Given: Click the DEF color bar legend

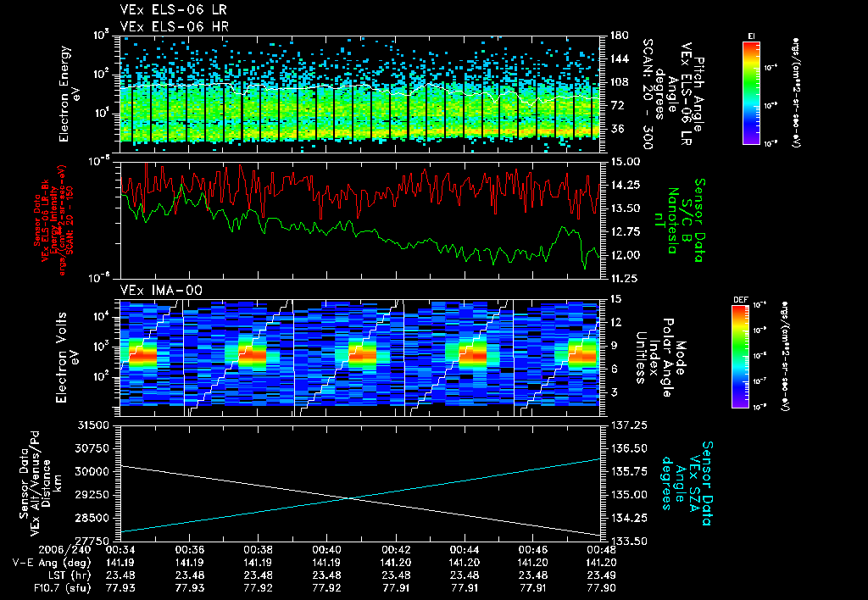Looking at the screenshot, I should [x=741, y=357].
